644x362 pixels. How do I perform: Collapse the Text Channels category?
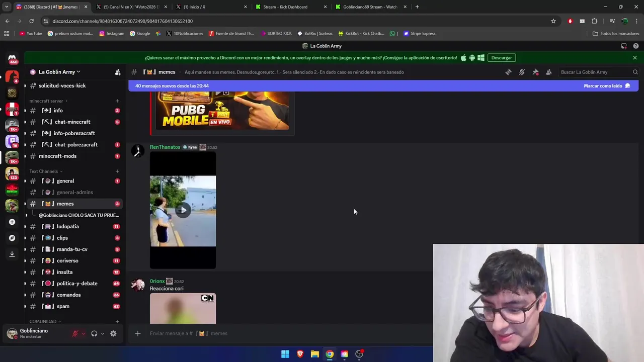point(46,171)
